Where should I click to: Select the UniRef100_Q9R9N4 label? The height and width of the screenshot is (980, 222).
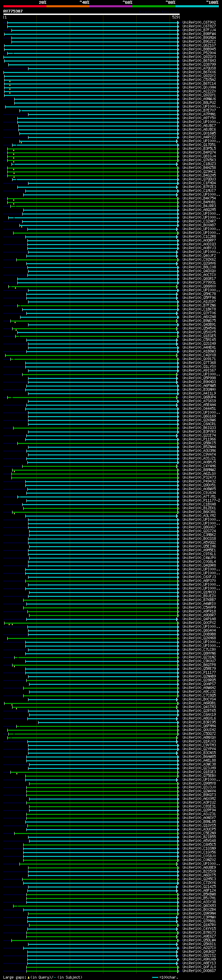(199, 913)
